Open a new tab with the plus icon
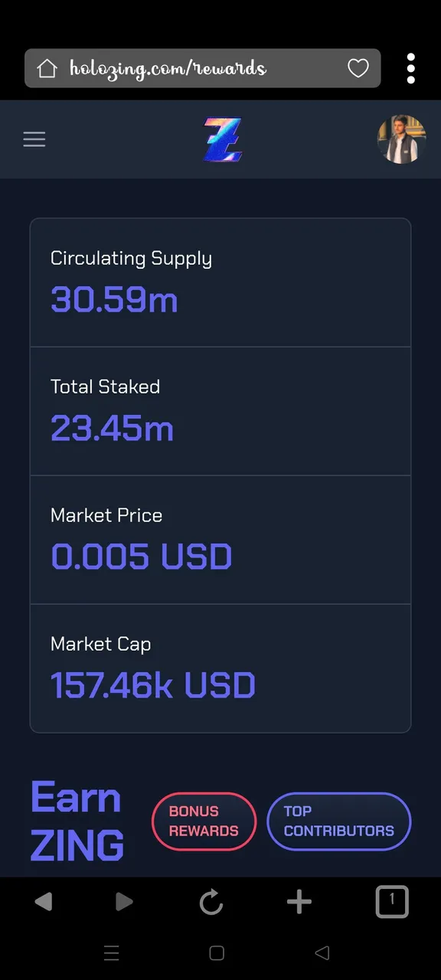 (299, 902)
